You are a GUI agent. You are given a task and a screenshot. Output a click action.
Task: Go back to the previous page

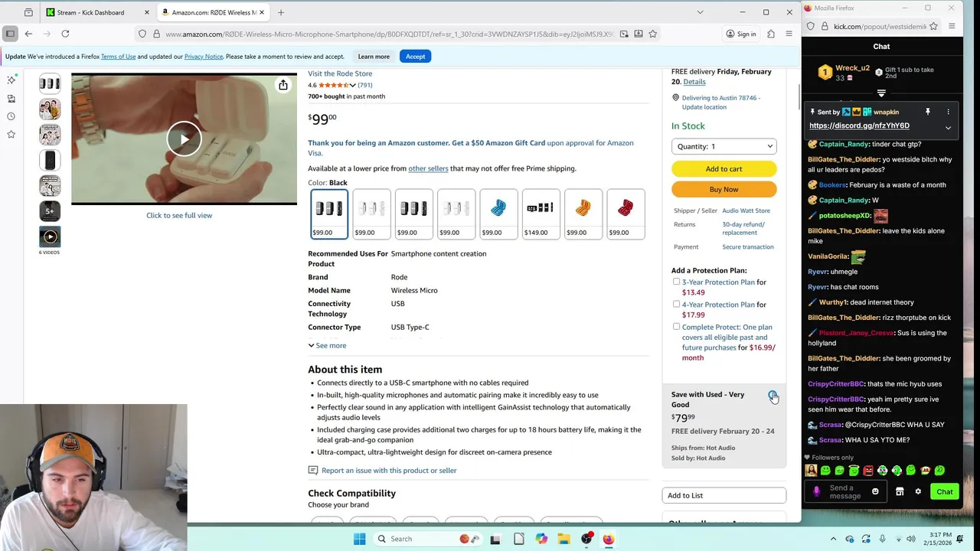click(x=28, y=34)
